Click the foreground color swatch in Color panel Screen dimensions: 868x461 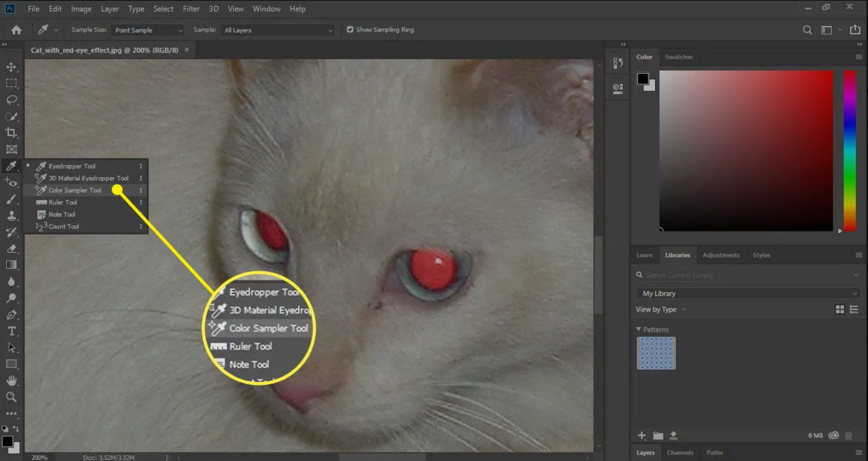[x=642, y=79]
